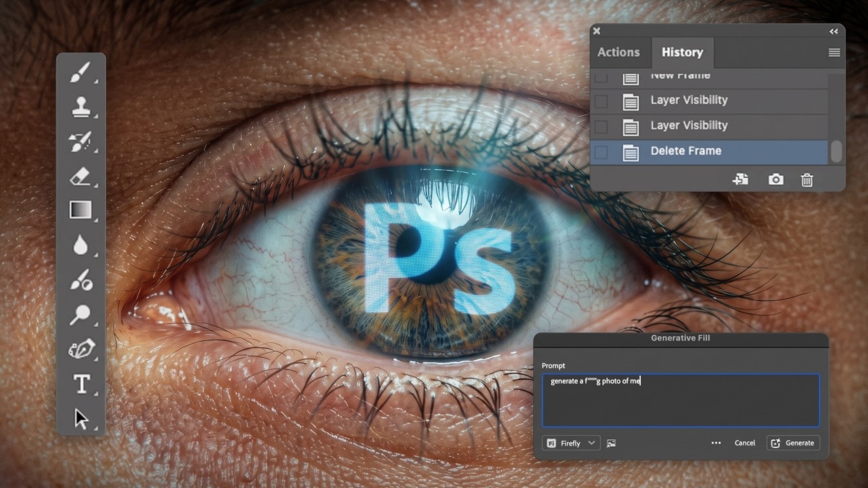Select the Dodge tool
This screenshot has width=868, height=488.
(80, 314)
